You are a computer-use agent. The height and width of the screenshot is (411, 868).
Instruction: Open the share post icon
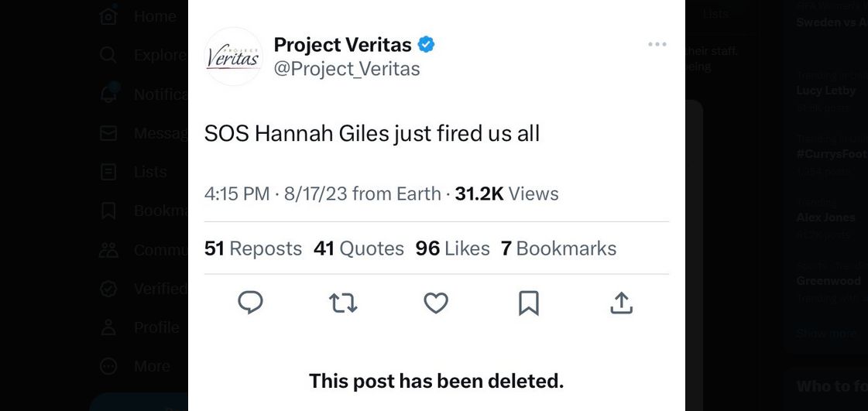pos(621,303)
